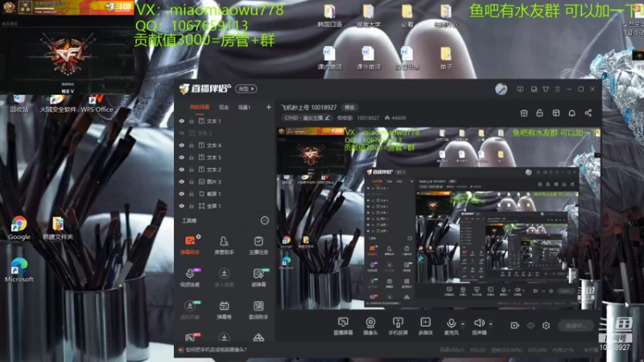Expand the speaker options arrow
Screen dimensions: 644x362
pos(490,324)
